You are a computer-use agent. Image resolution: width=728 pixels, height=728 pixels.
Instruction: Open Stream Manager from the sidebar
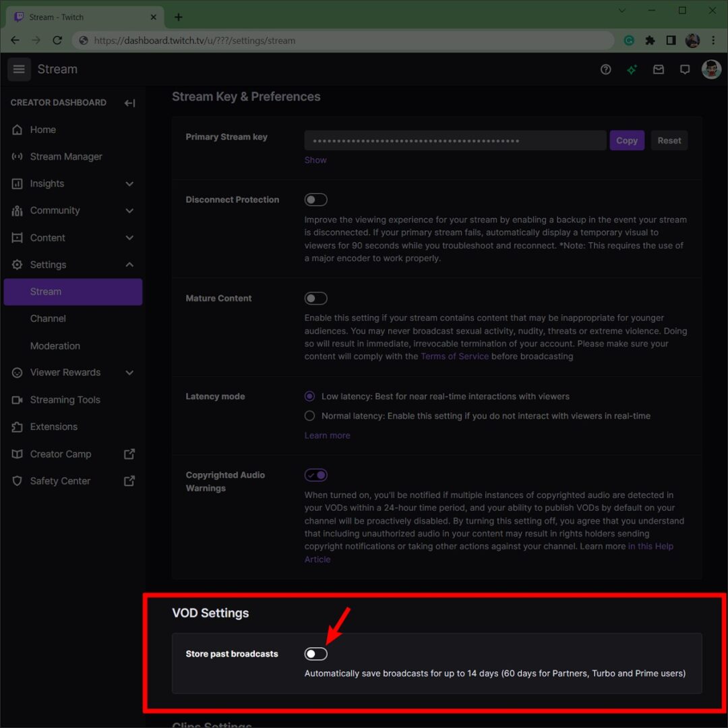(66, 156)
